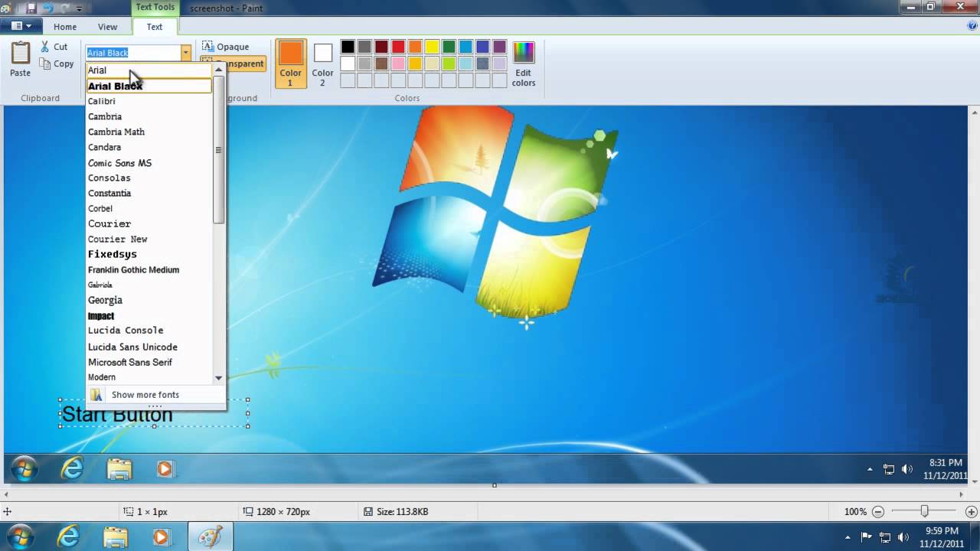The height and width of the screenshot is (551, 980).
Task: Click font list scroll down arrow
Action: point(218,377)
